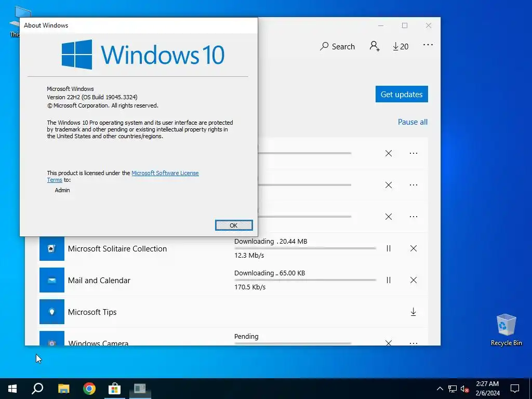
Task: Open the taskbar clock showing 2:27 AM
Action: pyautogui.click(x=487, y=389)
